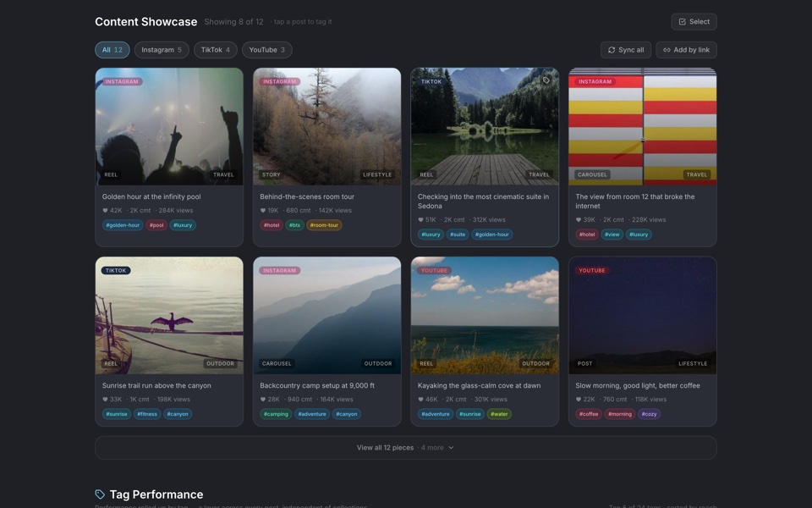Click the heart icon on Backcountry camp setup
Viewport: 812px width, 508px height.
pos(263,399)
